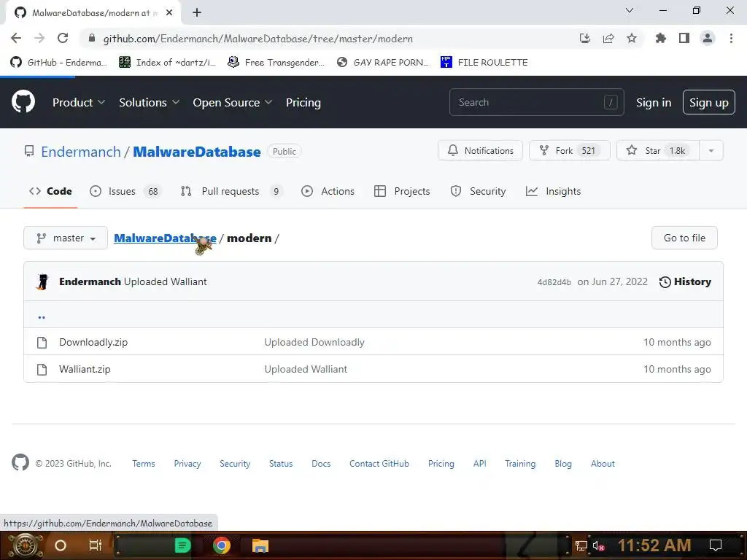Screen dimensions: 747x560
Task: Expand the star lists dropdown arrow
Action: pos(711,150)
